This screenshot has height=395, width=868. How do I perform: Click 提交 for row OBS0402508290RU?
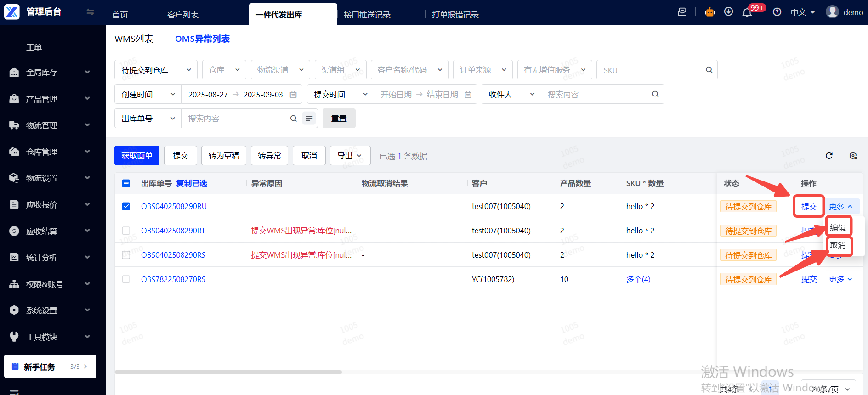809,206
